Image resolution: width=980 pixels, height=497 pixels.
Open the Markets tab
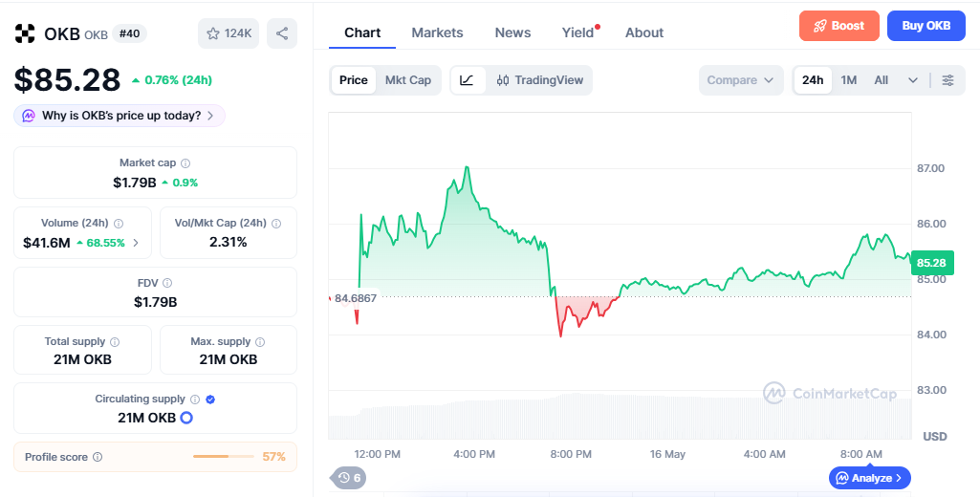click(438, 33)
